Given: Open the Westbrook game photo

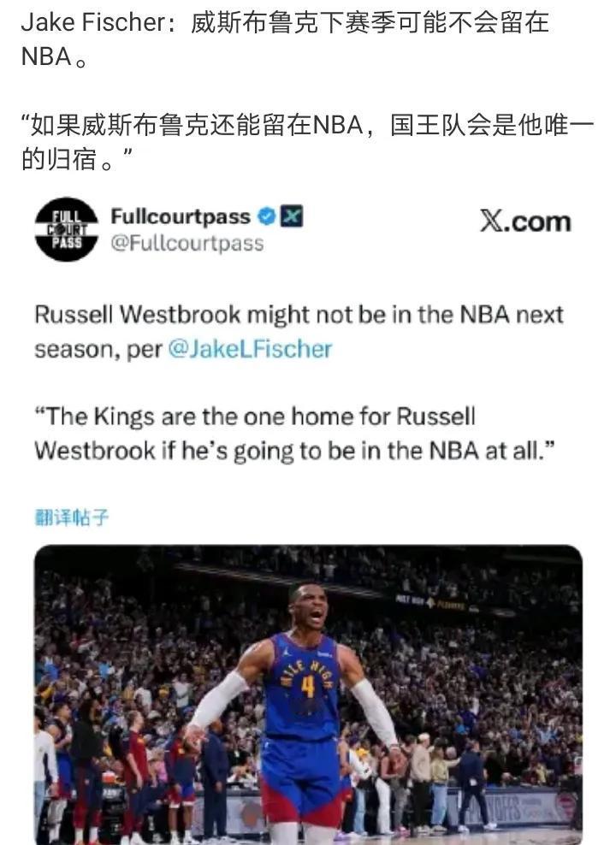Looking at the screenshot, I should pos(308,694).
